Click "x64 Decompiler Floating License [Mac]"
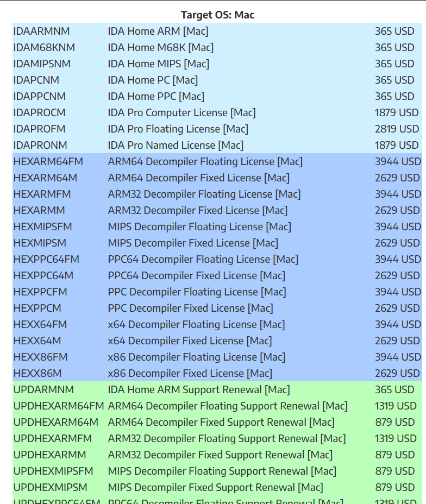The image size is (426, 504). pyautogui.click(x=197, y=324)
